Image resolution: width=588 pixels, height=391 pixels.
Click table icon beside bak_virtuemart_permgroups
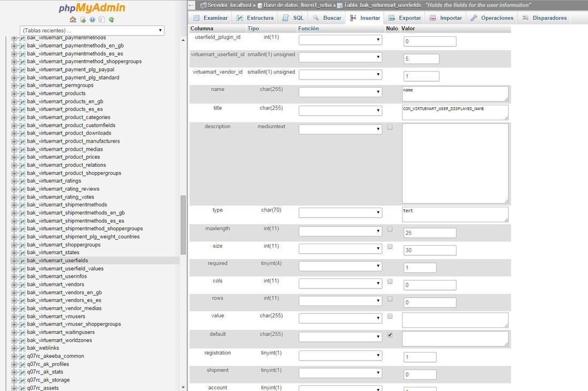22,86
